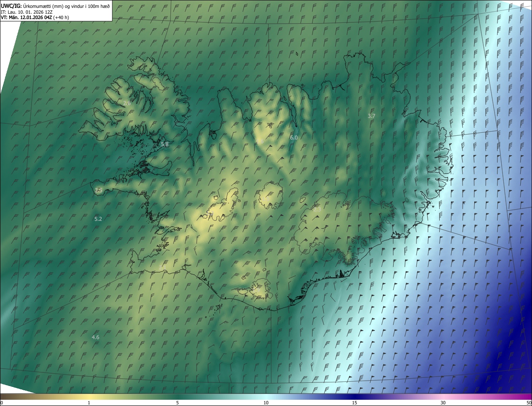Screen dimensions: 532x406
Task: Click the '15' tick label on the color scale
Action: (x=355, y=403)
